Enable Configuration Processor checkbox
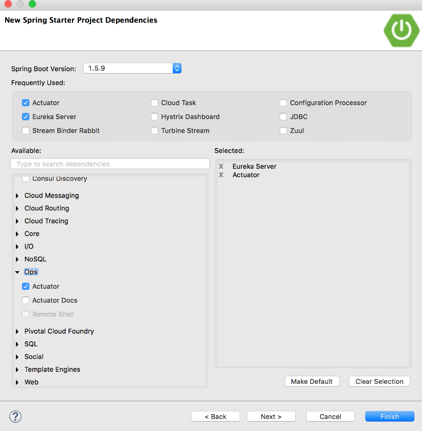This screenshot has width=422, height=431. (283, 103)
